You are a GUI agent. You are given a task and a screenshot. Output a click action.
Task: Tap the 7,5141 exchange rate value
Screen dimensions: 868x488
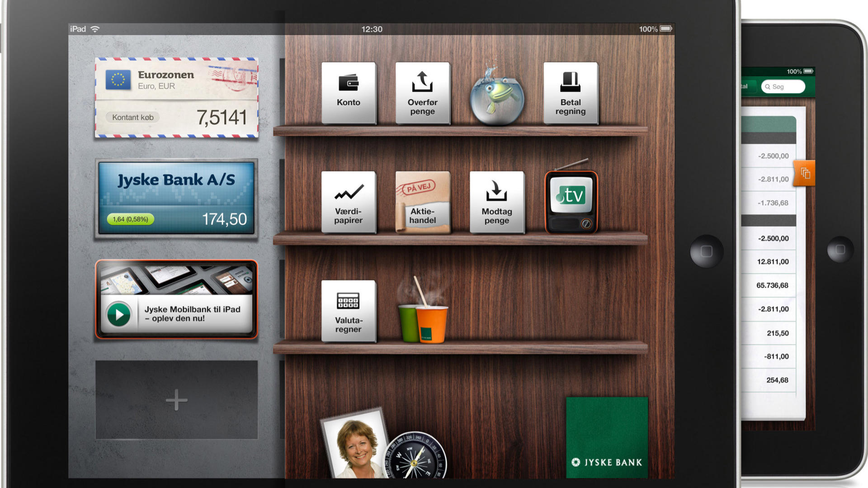click(x=222, y=118)
